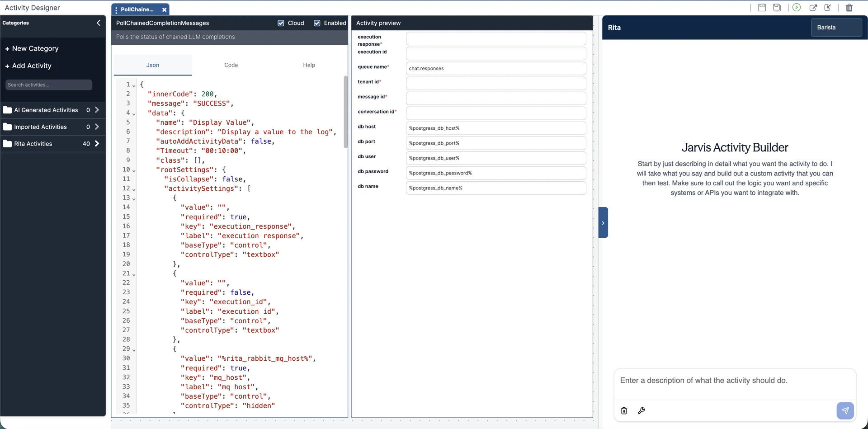Image resolution: width=868 pixels, height=429 pixels.
Task: Fold the object at line 13
Action: click(134, 199)
